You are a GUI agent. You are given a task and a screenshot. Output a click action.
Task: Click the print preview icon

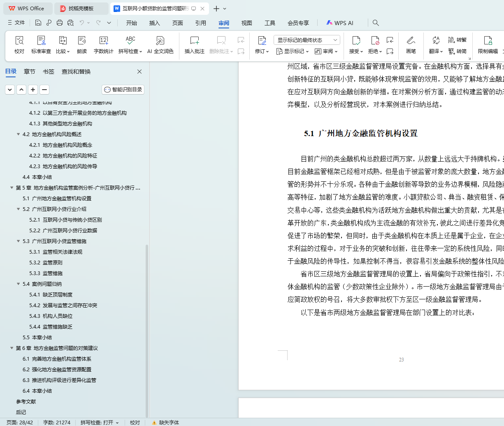point(70,23)
